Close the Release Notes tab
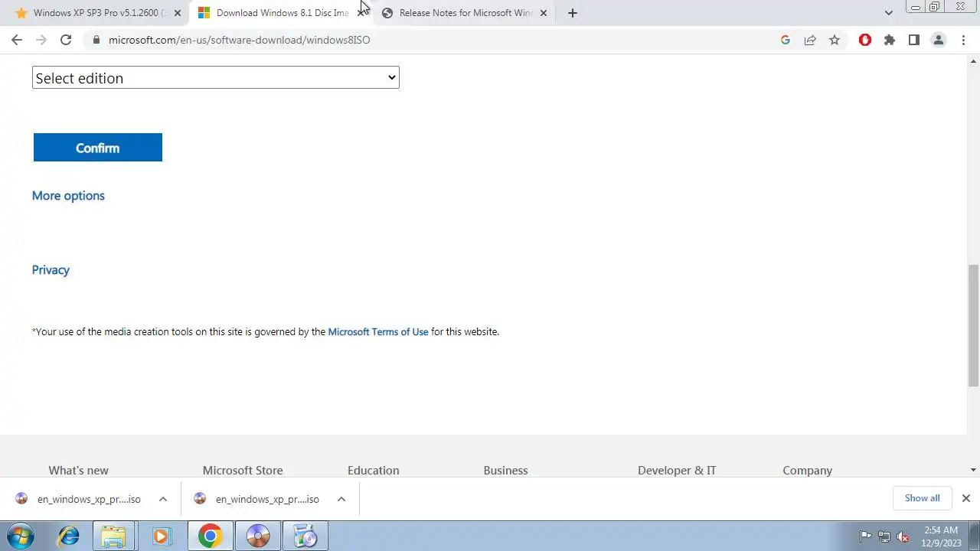Viewport: 980px width, 551px height. tap(544, 13)
